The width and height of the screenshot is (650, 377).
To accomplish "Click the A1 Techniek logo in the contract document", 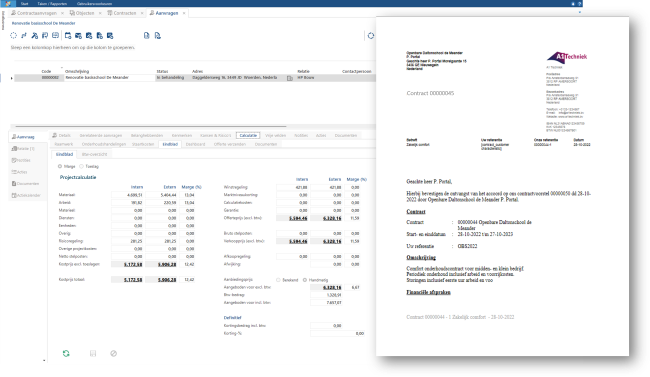I will point(567,57).
